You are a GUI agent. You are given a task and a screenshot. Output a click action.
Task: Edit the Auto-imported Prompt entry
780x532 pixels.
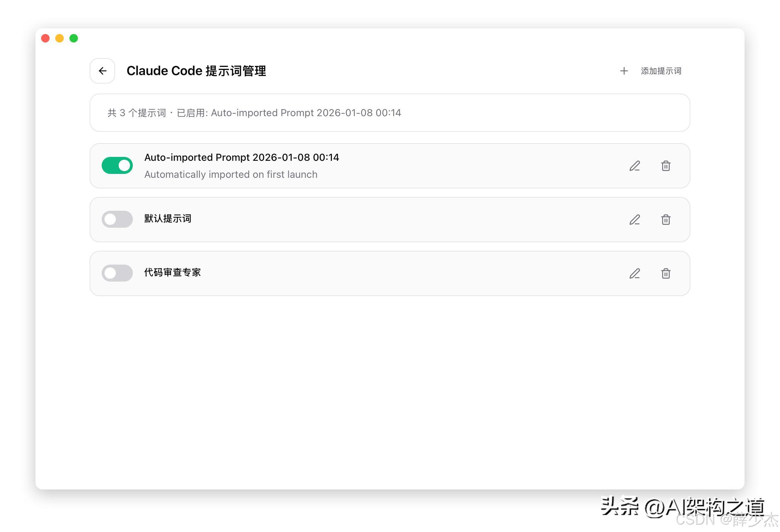point(635,166)
